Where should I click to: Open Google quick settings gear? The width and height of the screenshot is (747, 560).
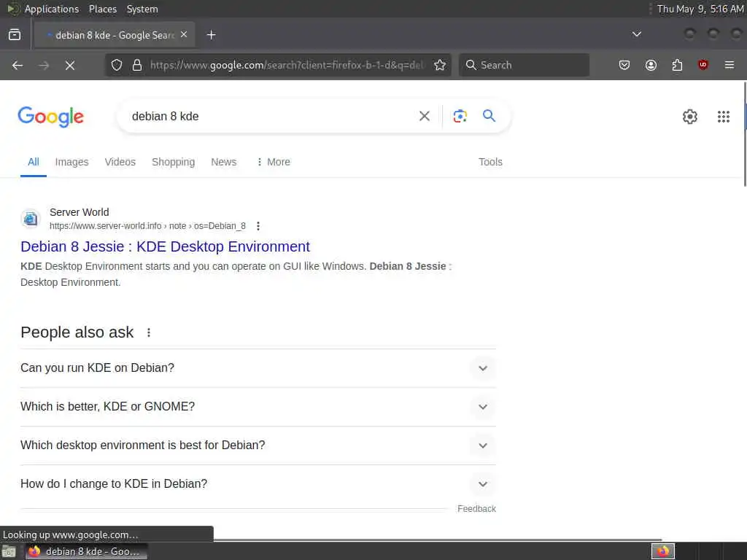[x=690, y=117]
